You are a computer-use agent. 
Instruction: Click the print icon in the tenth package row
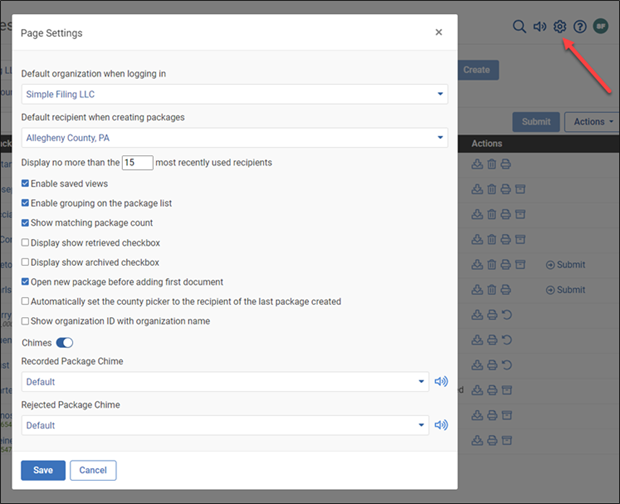pyautogui.click(x=492, y=390)
